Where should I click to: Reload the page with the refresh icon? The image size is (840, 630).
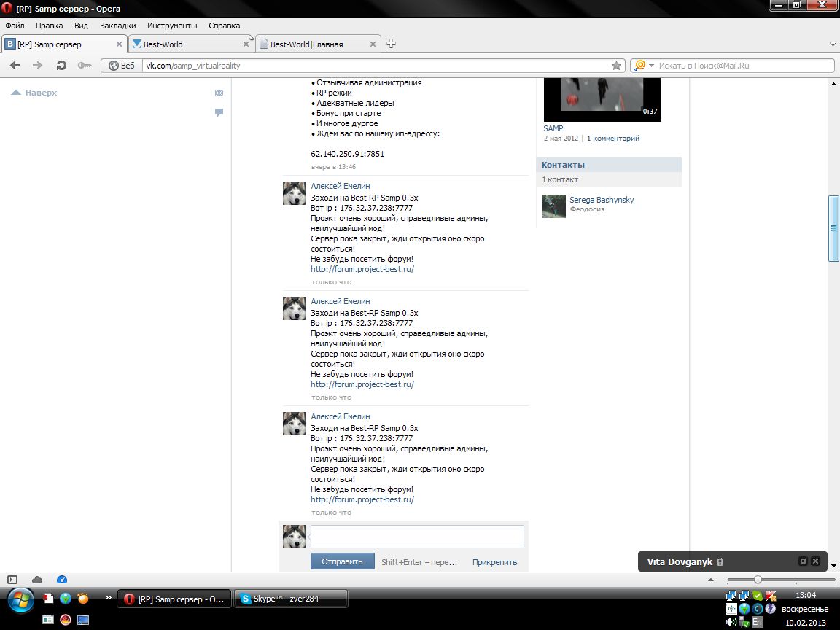coord(61,66)
